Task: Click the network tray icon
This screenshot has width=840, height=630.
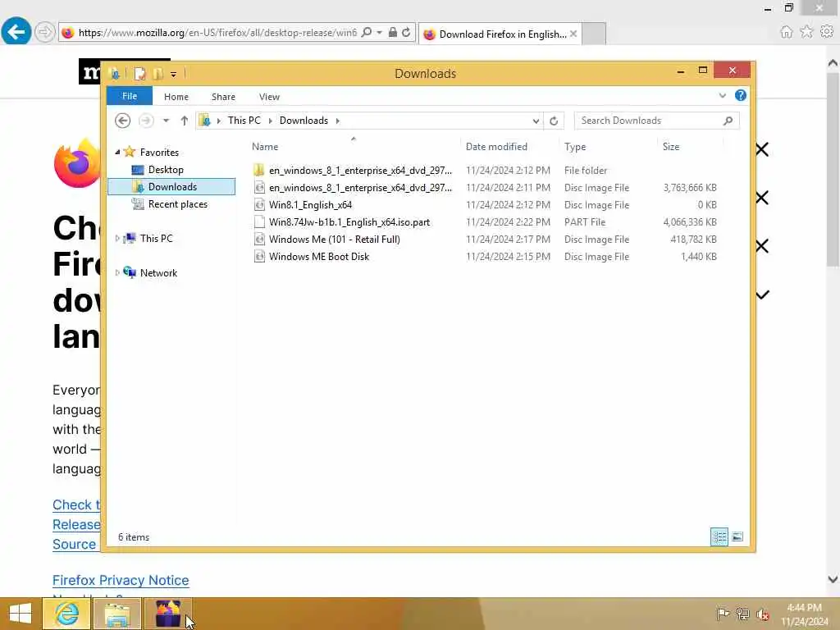Action: click(742, 614)
